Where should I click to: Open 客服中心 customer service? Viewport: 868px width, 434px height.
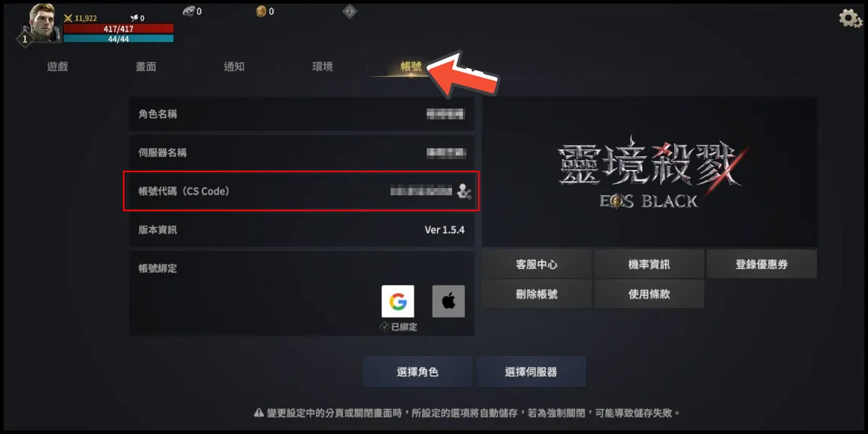pyautogui.click(x=537, y=264)
